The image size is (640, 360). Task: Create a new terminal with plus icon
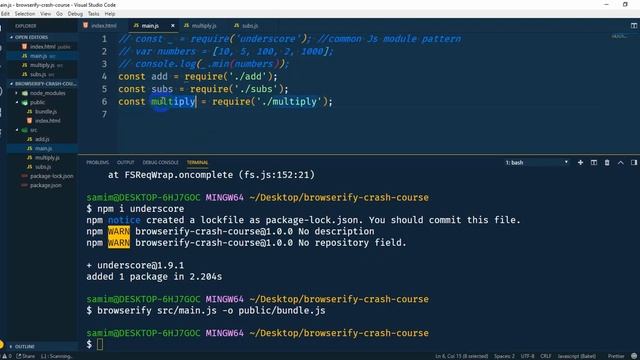(580, 162)
